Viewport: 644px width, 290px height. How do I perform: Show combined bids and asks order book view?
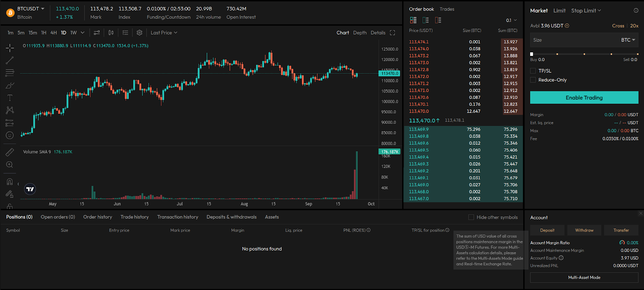(x=413, y=20)
